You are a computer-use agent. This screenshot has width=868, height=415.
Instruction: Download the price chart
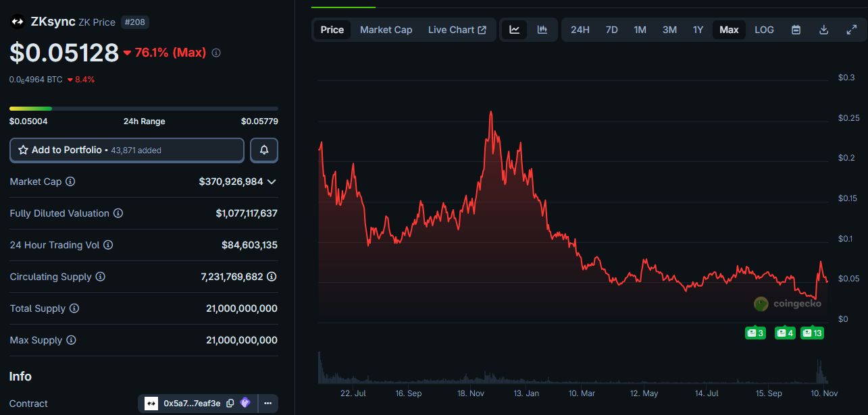[824, 29]
